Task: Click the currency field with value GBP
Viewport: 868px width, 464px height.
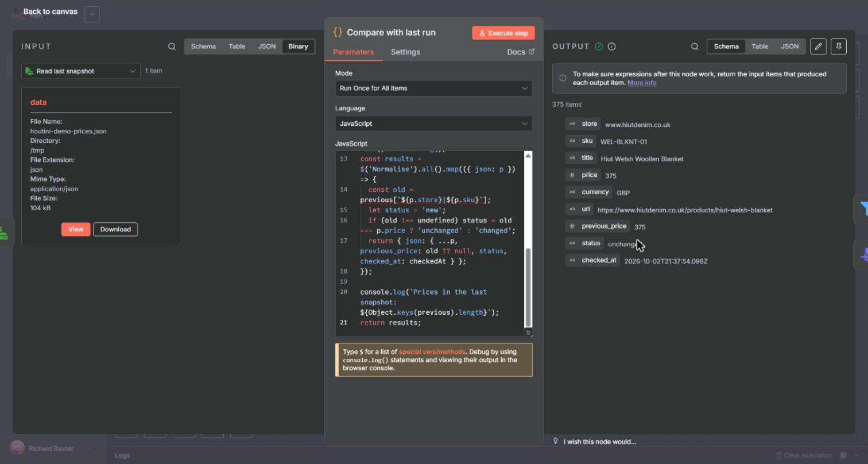Action: click(x=589, y=192)
